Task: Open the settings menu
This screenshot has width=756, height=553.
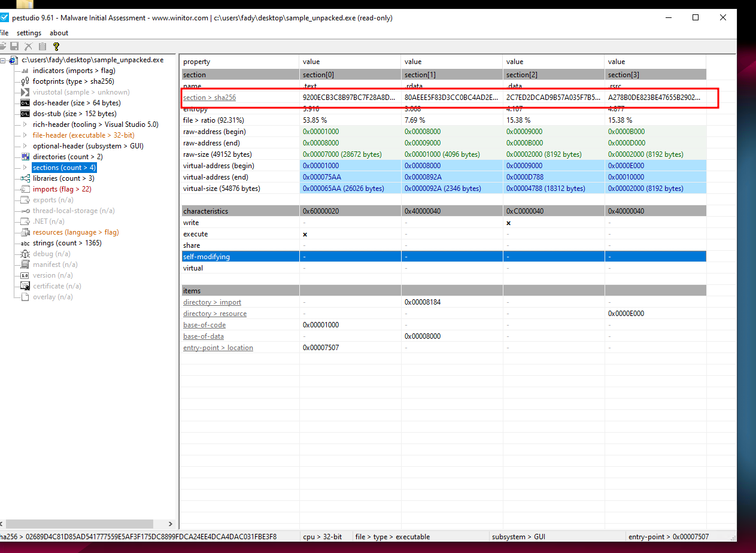Action: (x=29, y=33)
